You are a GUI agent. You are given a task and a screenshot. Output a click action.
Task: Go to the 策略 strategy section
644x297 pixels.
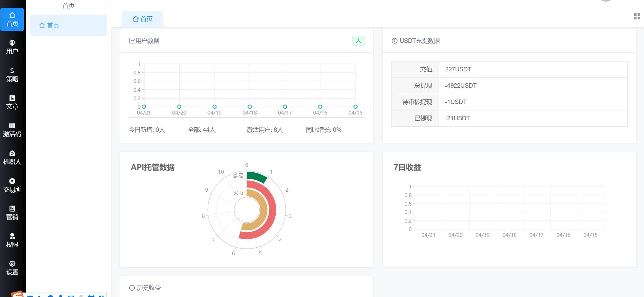click(12, 75)
